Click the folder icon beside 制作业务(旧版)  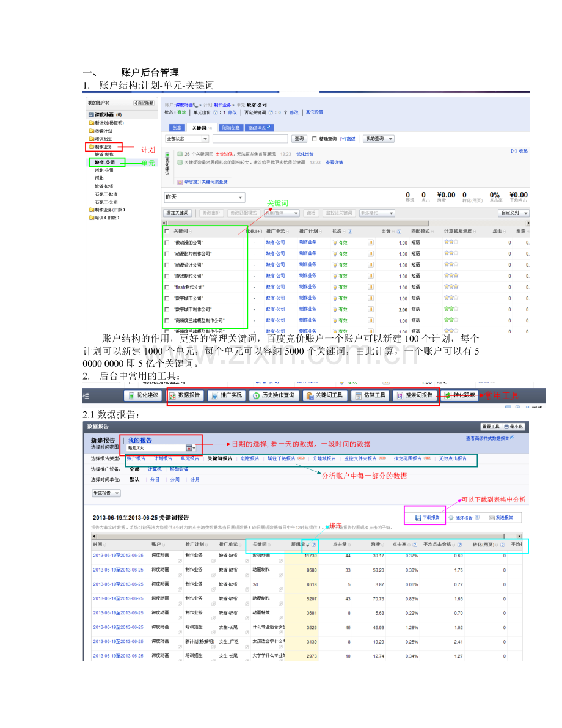[92, 210]
